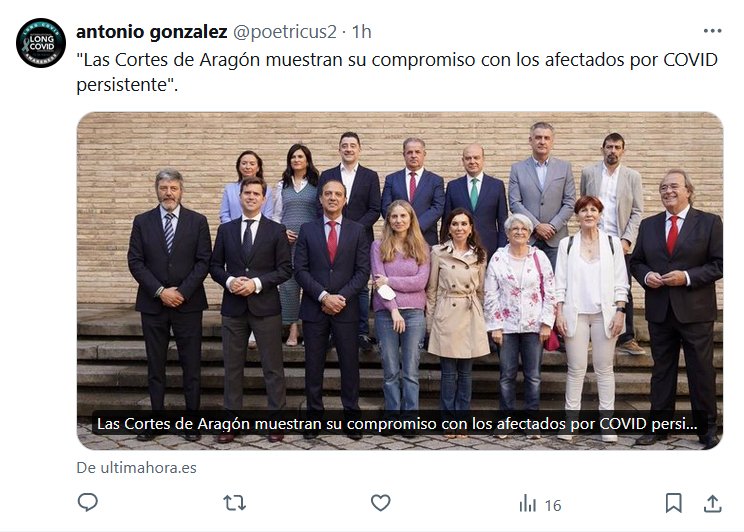The image size is (744, 532).
Task: Share the tweet using the upload arrow icon
Action: point(712,503)
